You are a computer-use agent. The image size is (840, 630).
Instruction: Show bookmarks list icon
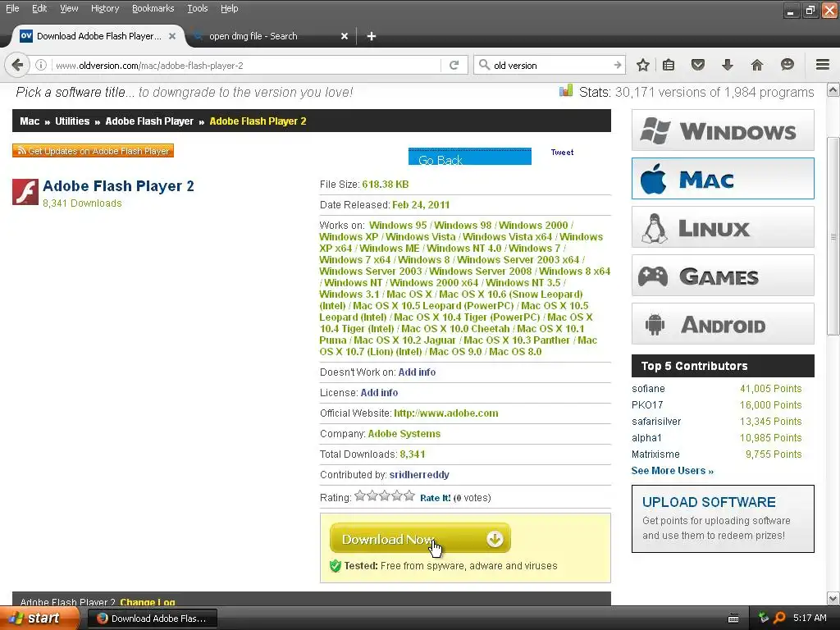(669, 66)
